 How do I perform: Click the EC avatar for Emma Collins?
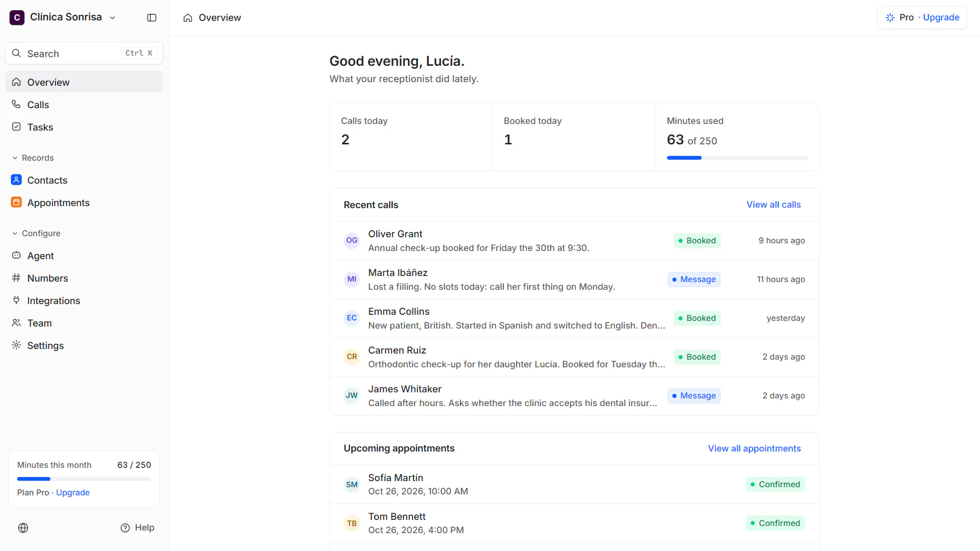(x=352, y=318)
